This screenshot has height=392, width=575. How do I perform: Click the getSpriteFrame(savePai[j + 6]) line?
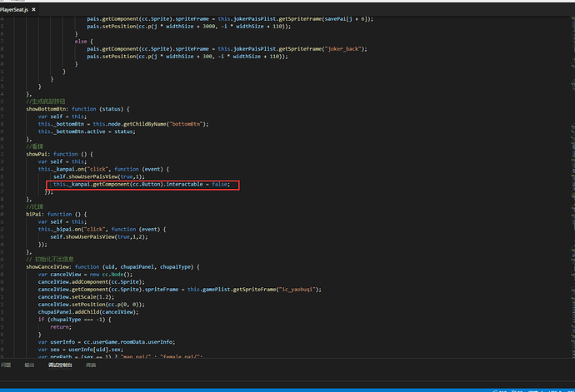230,18
